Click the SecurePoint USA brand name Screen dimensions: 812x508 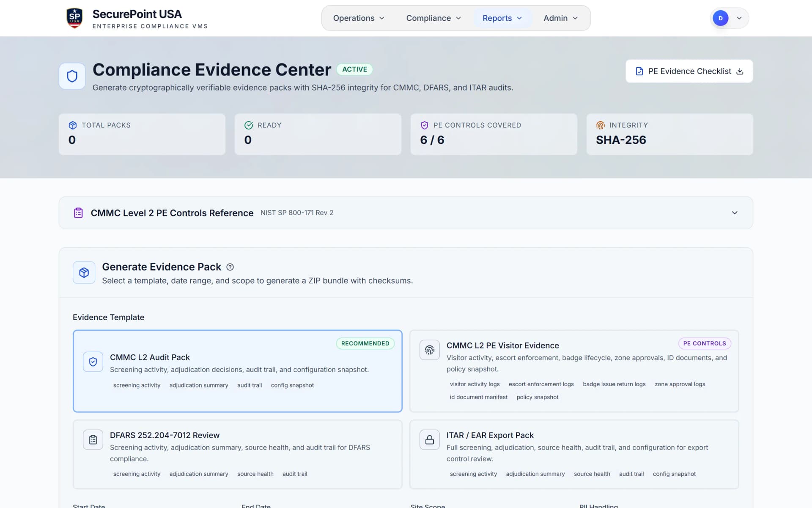(137, 14)
